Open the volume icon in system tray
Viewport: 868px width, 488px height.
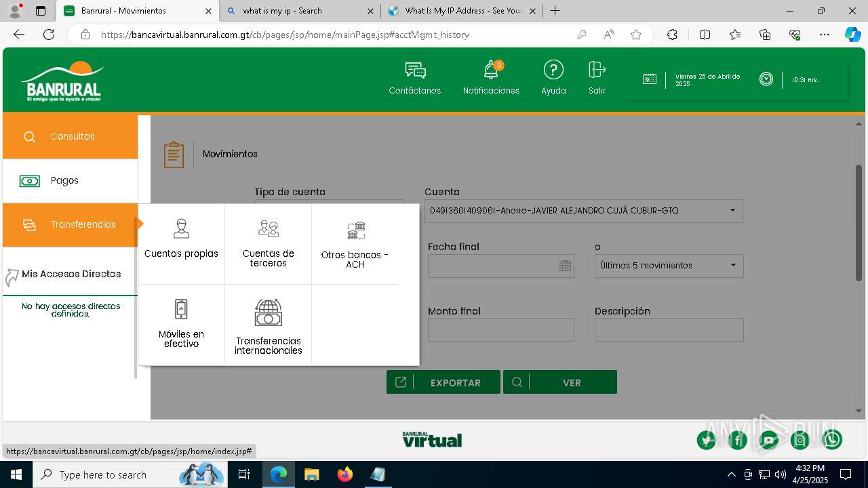coord(780,474)
